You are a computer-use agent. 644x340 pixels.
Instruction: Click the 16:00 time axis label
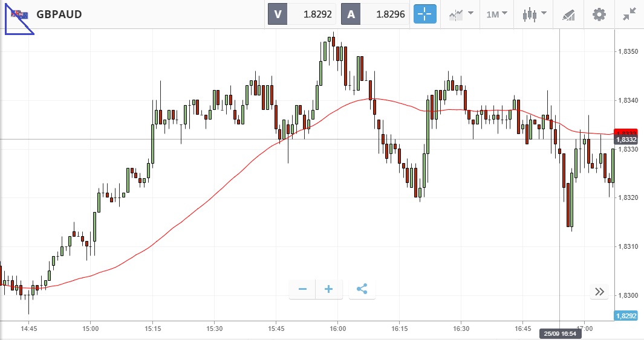tap(337, 329)
